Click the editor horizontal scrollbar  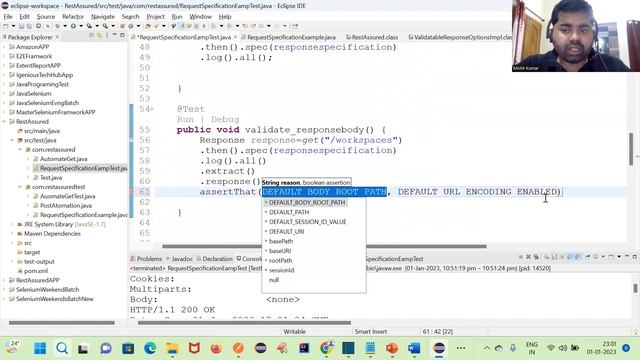click(x=324, y=246)
